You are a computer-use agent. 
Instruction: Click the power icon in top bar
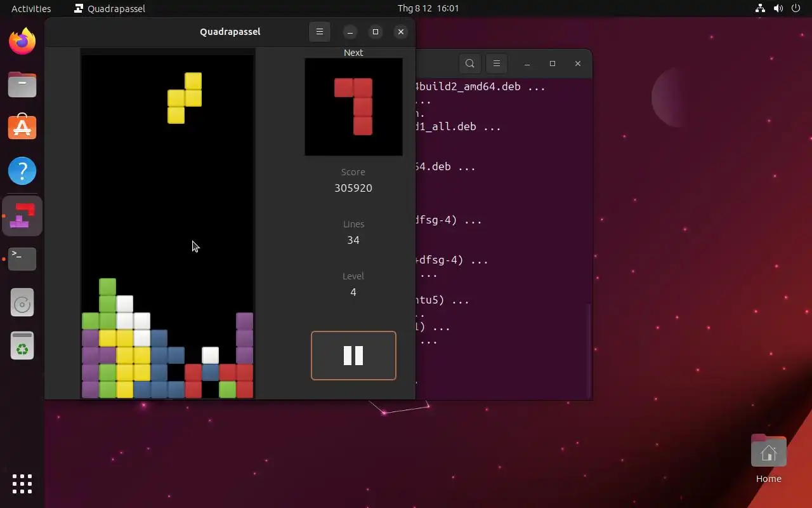(x=796, y=8)
